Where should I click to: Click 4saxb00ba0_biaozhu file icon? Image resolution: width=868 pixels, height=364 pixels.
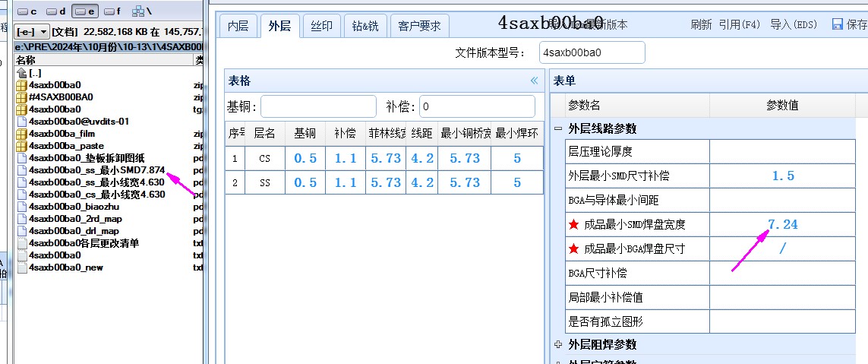tap(21, 207)
